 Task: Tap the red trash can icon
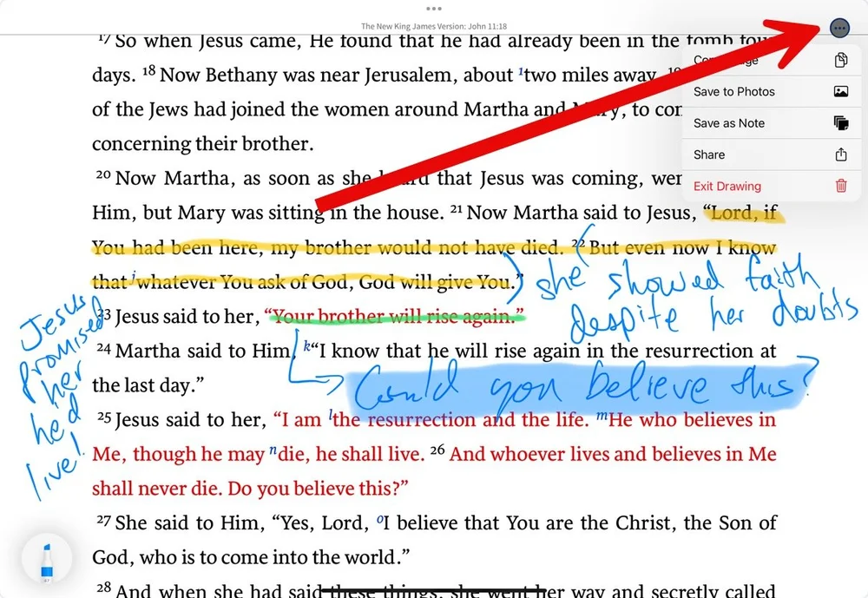[x=841, y=186]
